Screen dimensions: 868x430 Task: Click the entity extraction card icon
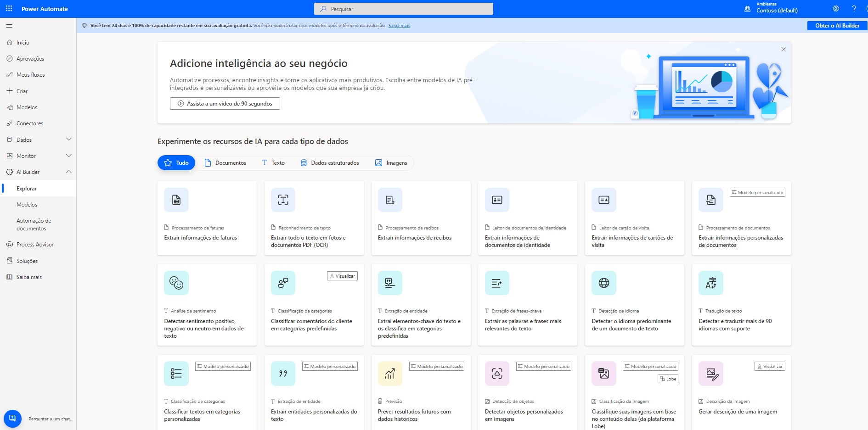pyautogui.click(x=390, y=283)
